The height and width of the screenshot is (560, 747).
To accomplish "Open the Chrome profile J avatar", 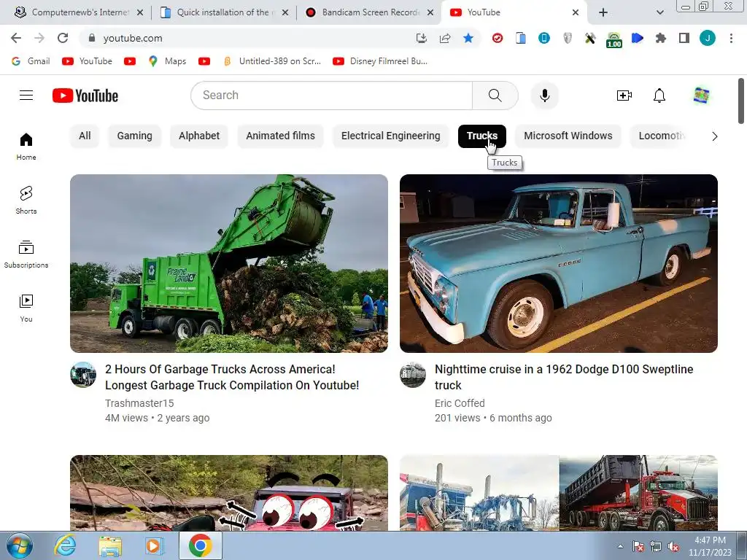I will click(x=708, y=38).
